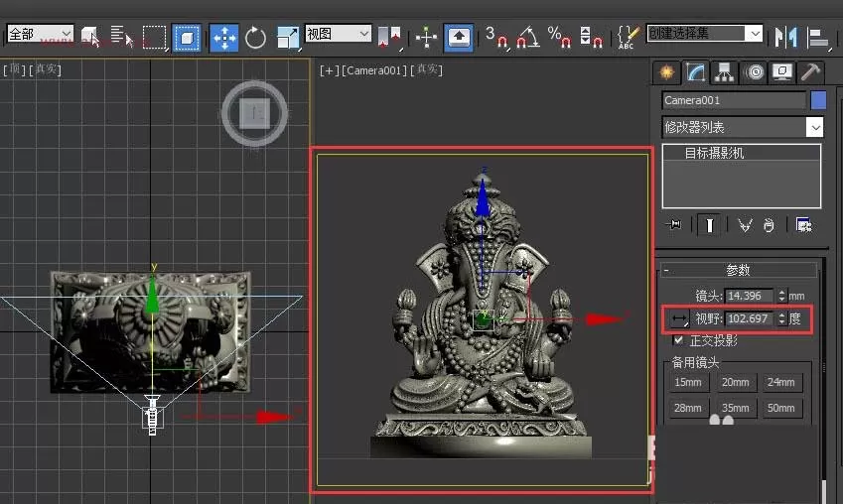The width and height of the screenshot is (843, 504).
Task: Activate the Rotate tool
Action: pyautogui.click(x=255, y=38)
